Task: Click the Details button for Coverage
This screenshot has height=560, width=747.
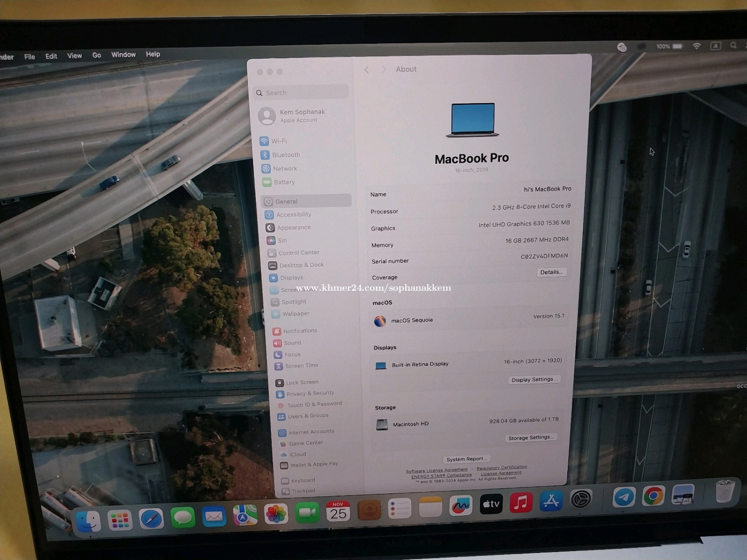Action: (x=551, y=272)
